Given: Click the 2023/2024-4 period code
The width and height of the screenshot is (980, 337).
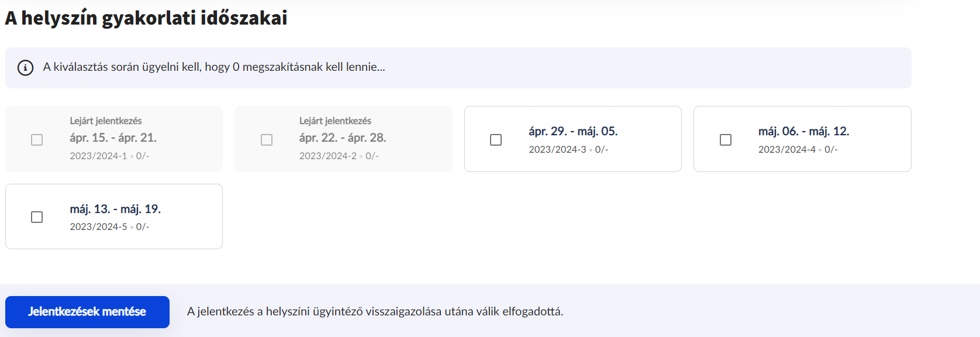Looking at the screenshot, I should click(x=786, y=150).
